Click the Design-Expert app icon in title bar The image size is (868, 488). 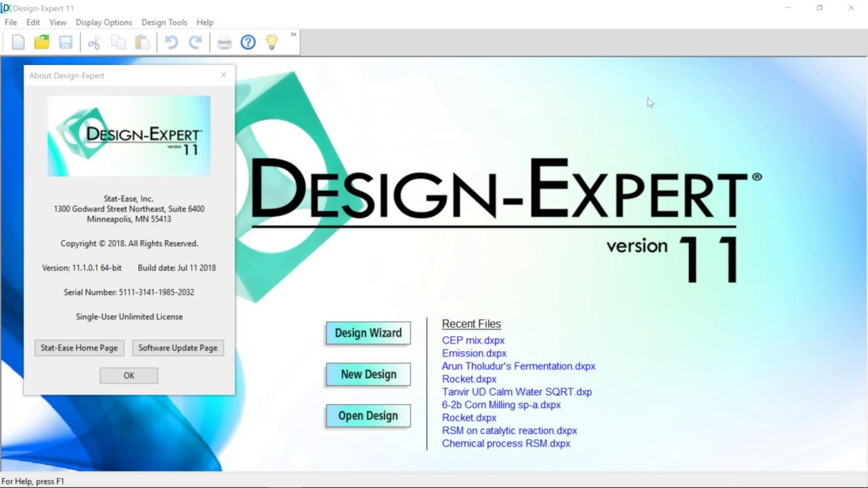click(x=6, y=8)
